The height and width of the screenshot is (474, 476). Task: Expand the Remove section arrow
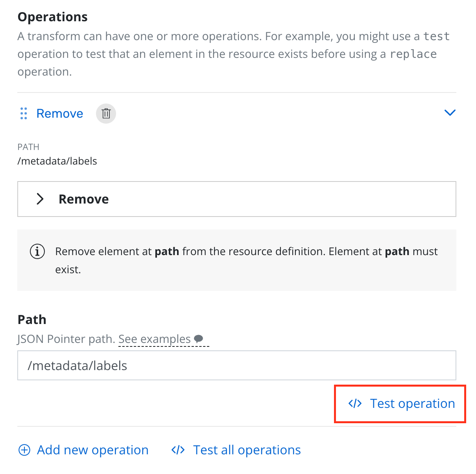(40, 199)
